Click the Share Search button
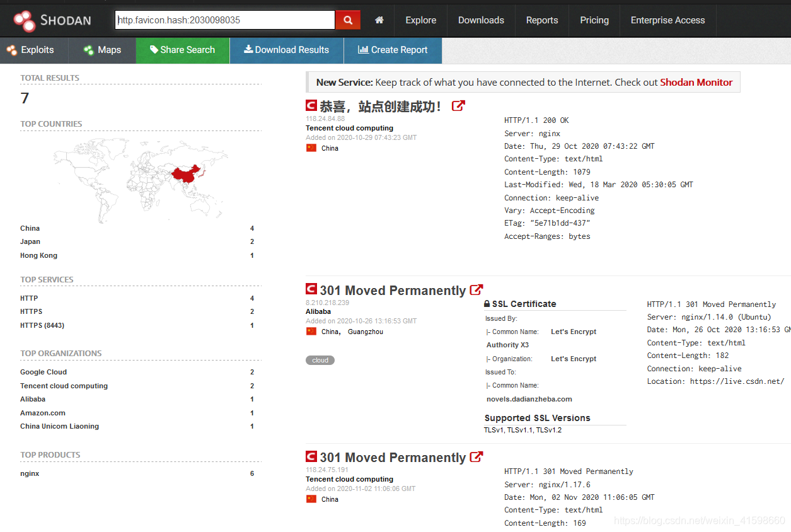Screen dimensions: 791x532 tap(183, 50)
